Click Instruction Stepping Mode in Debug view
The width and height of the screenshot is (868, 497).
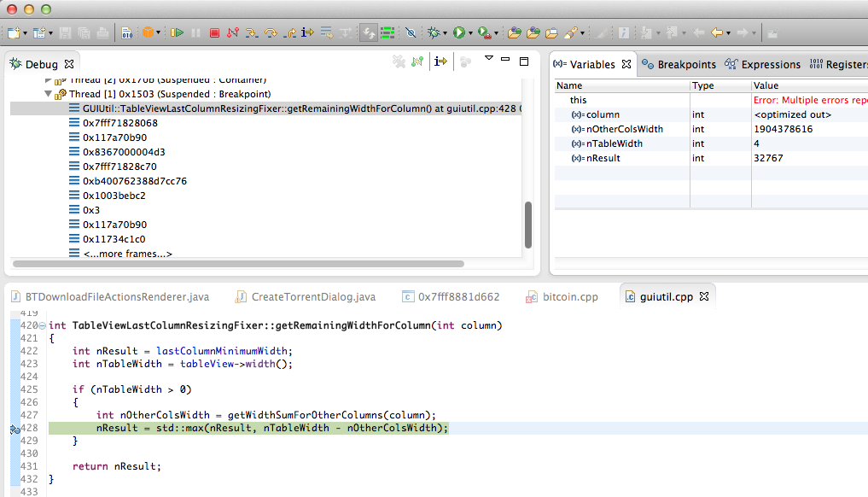pos(440,61)
